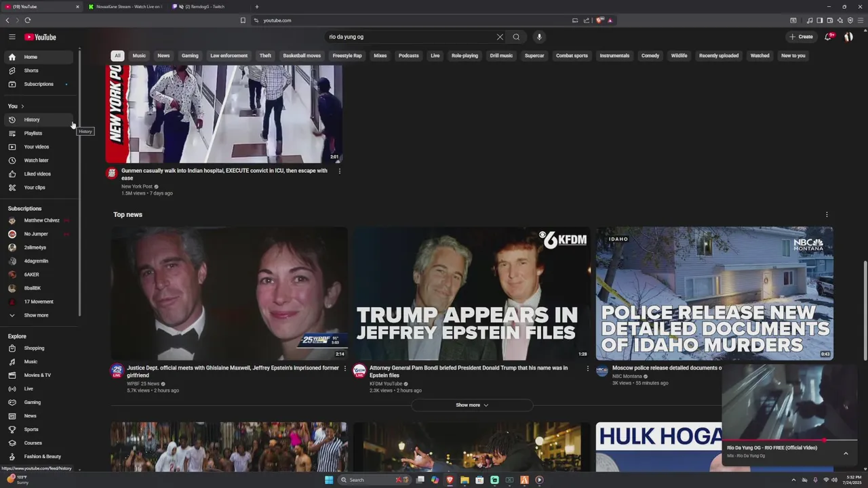Viewport: 868px width, 488px height.
Task: Click the YouTube logo
Action: pyautogui.click(x=41, y=37)
